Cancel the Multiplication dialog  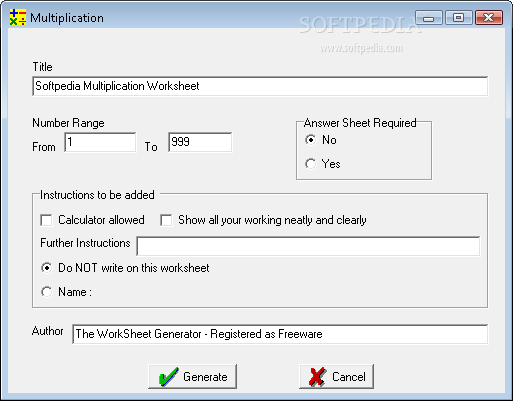pyautogui.click(x=336, y=377)
